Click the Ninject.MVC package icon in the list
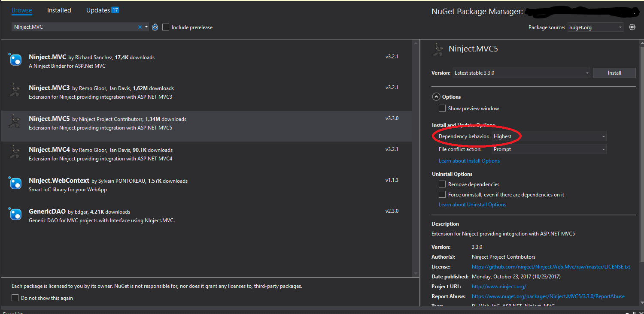The height and width of the screenshot is (314, 644). 15,59
